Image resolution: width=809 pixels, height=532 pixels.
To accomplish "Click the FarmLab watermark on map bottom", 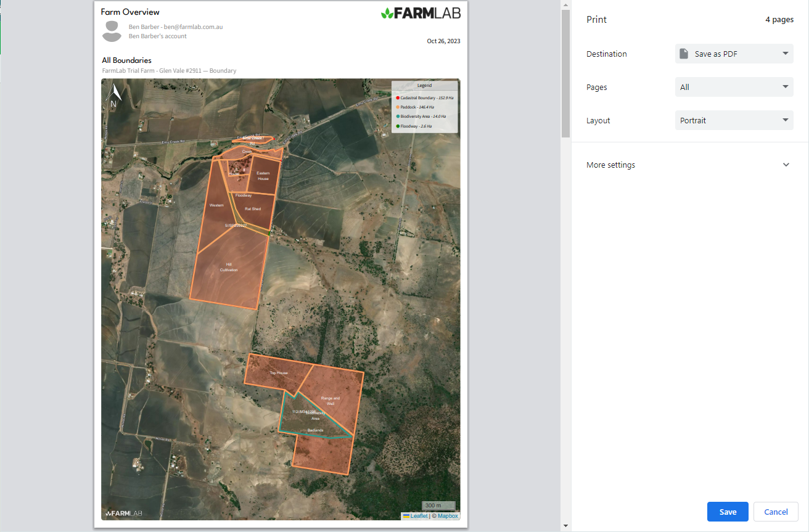I will 123,513.
